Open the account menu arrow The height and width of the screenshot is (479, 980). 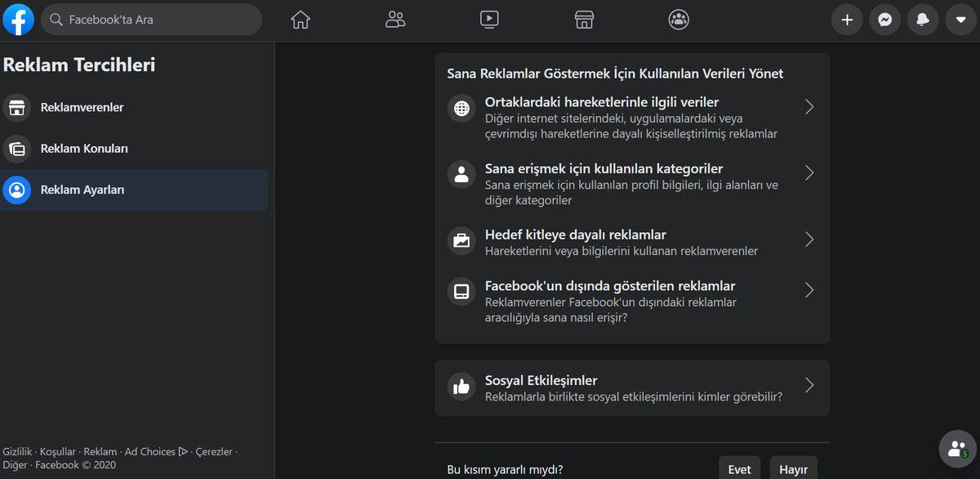click(960, 19)
